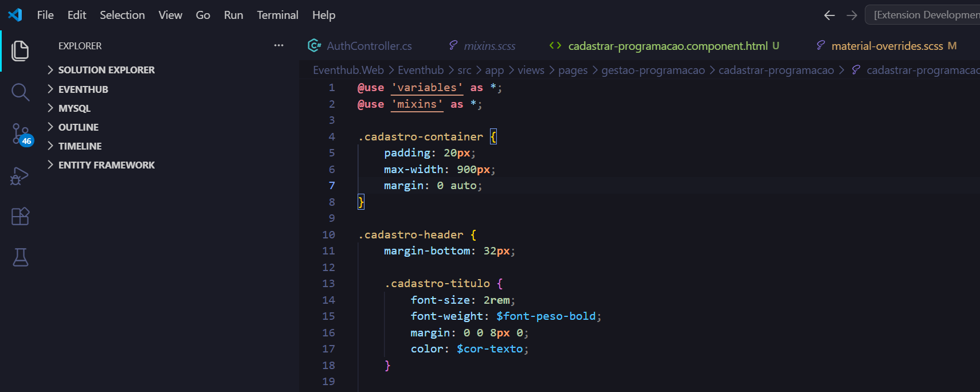This screenshot has height=392, width=980.
Task: Click the Sass file icon in breadcrumbs
Action: coord(856,70)
